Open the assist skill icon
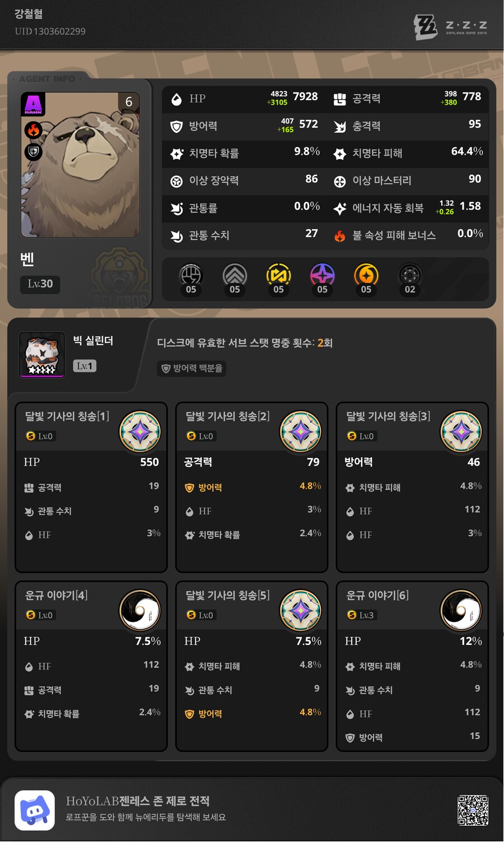Screen dimensions: 504x842 [x=278, y=275]
